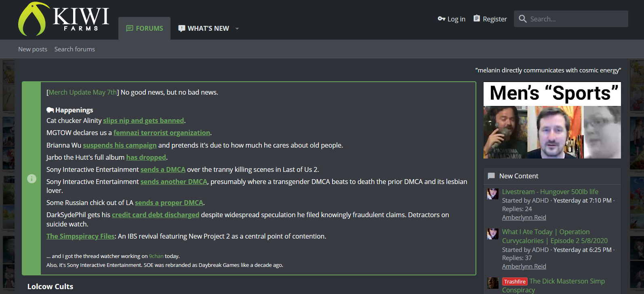Image resolution: width=644 pixels, height=294 pixels.
Task: Click the Men's Sports banner image
Action: (x=552, y=120)
